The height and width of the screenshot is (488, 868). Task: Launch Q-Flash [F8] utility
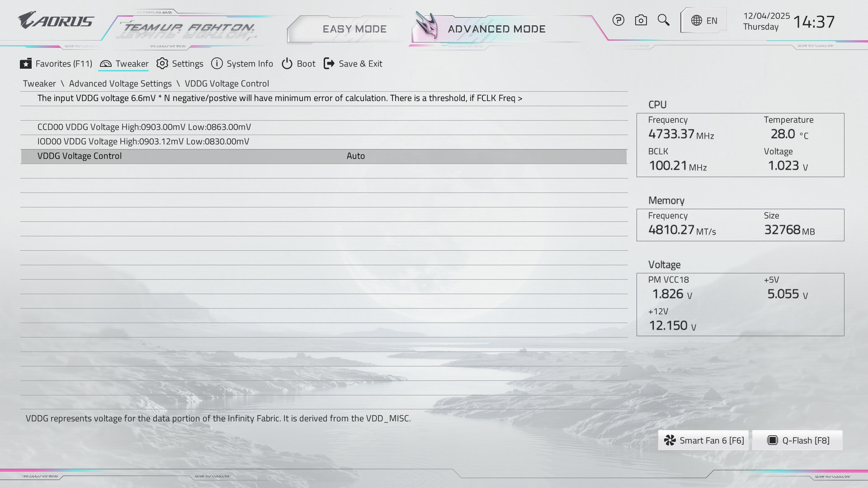[x=797, y=441]
